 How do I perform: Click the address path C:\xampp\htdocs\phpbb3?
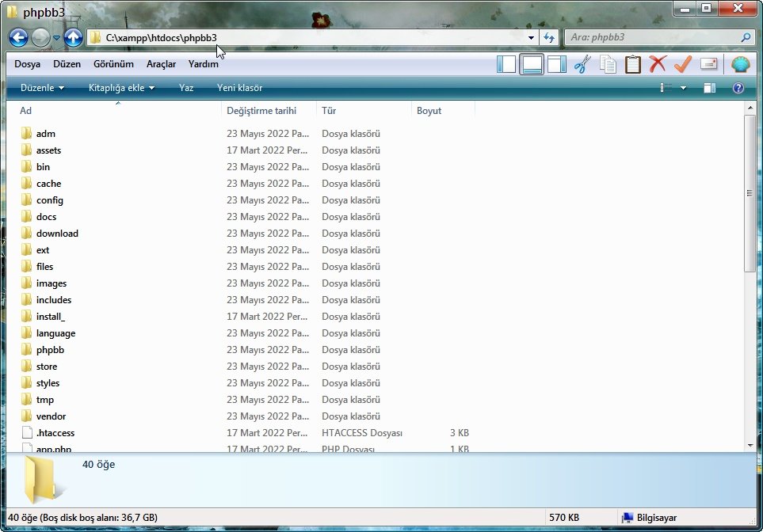(x=161, y=37)
